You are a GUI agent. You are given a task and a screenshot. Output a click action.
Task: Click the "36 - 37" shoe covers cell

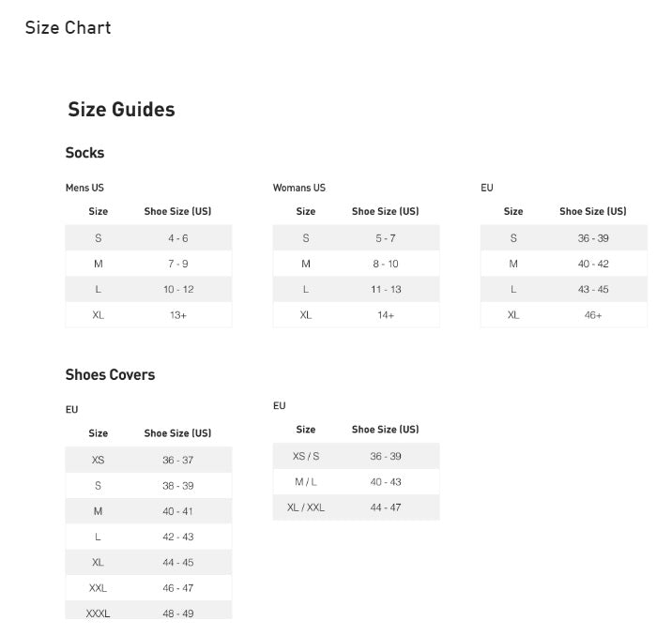(x=177, y=461)
